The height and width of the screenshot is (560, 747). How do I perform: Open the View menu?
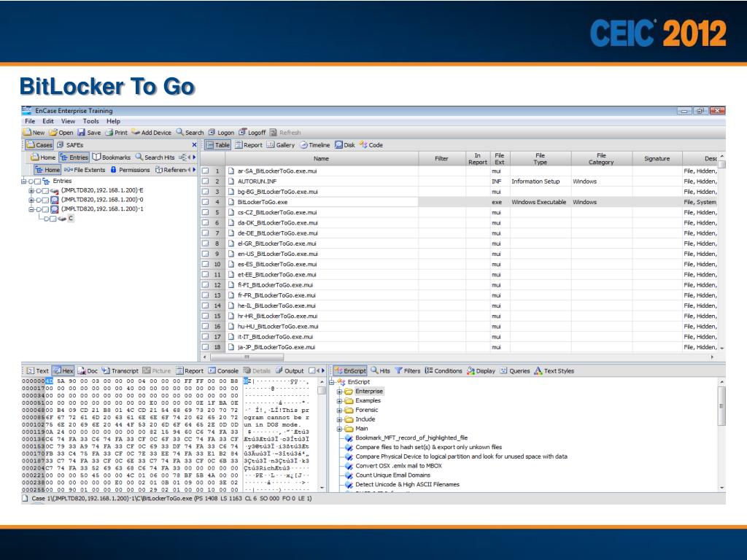[x=68, y=121]
